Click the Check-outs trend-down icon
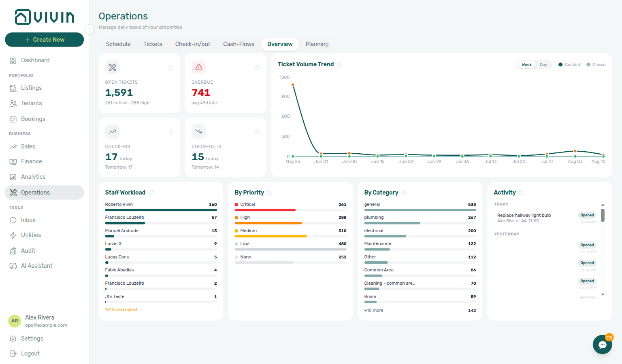The image size is (622, 364). pos(199,131)
